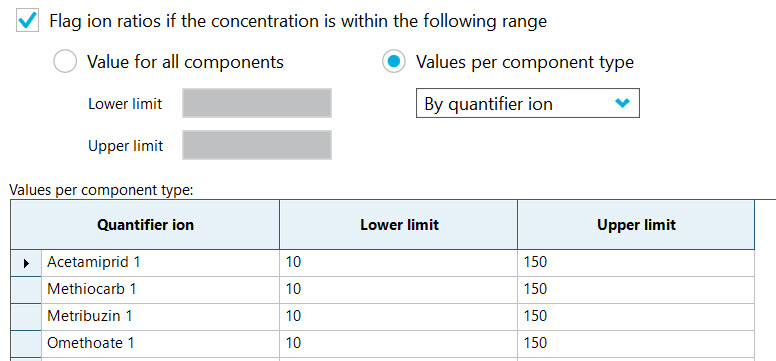
Task: Select the Metribuzin 1 cell
Action: coord(160,316)
